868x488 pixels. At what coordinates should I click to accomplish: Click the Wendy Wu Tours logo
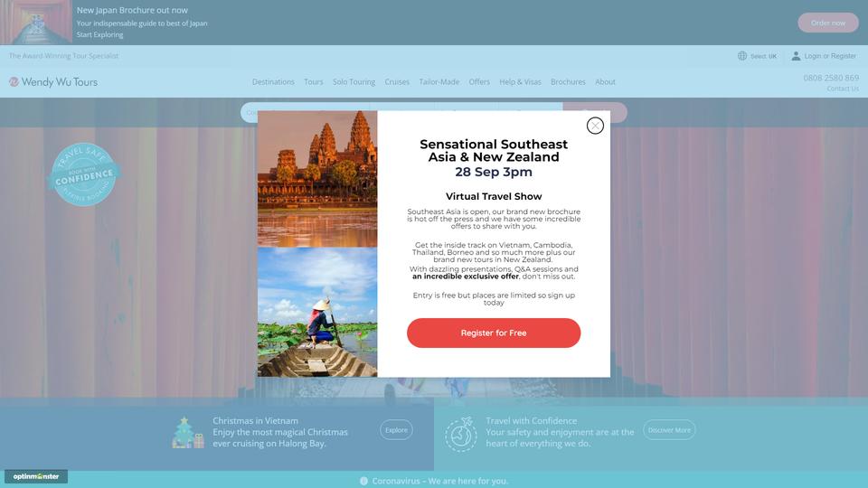[x=53, y=82]
